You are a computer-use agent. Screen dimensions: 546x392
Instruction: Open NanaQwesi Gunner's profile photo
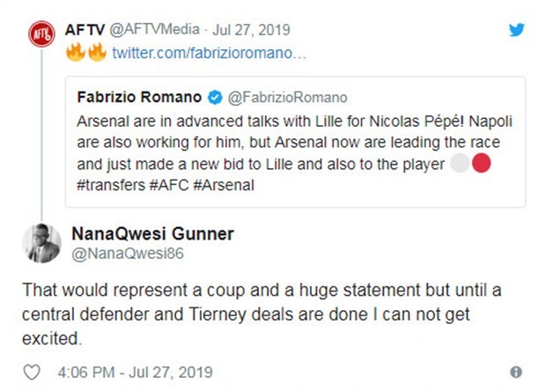[x=43, y=243]
